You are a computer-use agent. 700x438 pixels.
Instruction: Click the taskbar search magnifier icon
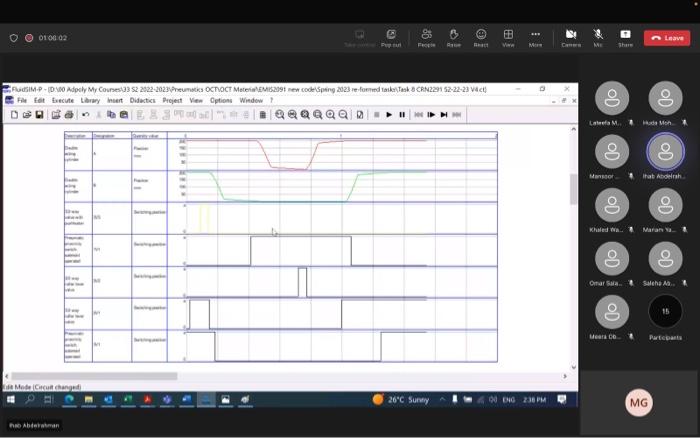[x=29, y=400]
